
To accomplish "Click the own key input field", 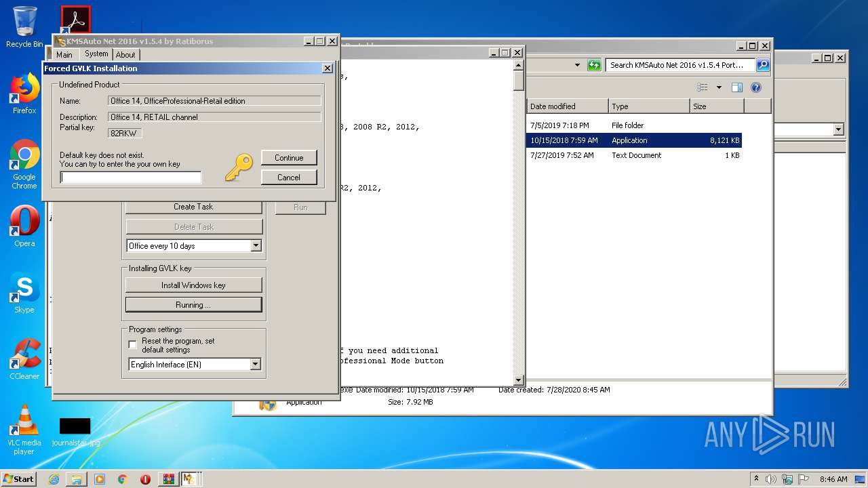I will coord(131,178).
